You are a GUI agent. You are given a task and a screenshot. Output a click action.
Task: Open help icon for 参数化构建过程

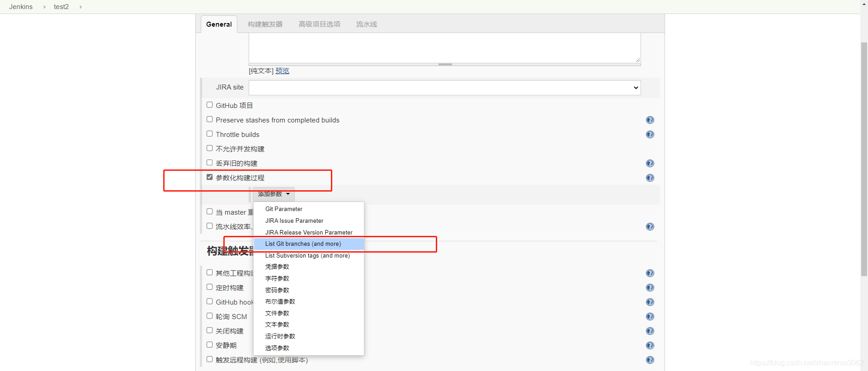(x=650, y=178)
